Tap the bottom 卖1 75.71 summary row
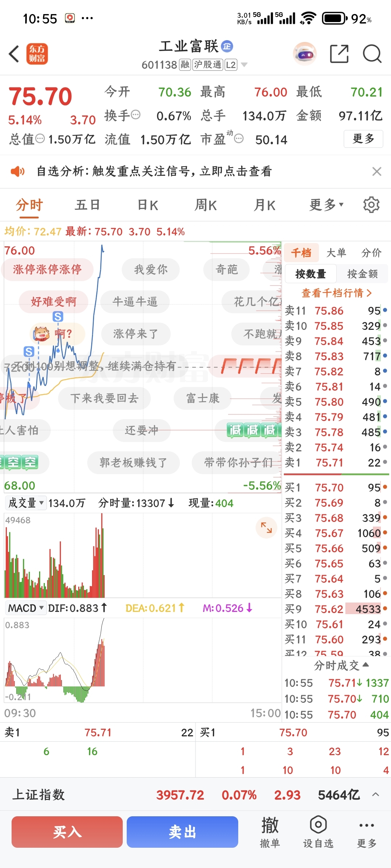 click(x=98, y=732)
